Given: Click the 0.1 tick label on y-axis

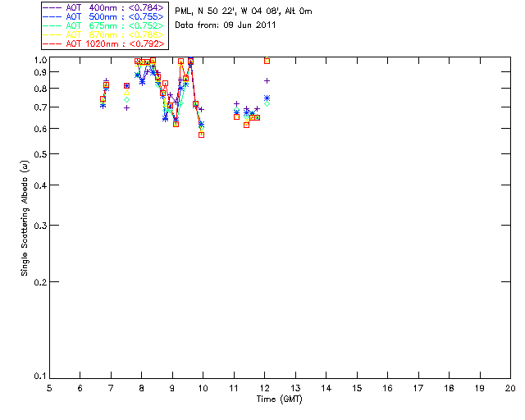Looking at the screenshot, I should click(38, 377).
